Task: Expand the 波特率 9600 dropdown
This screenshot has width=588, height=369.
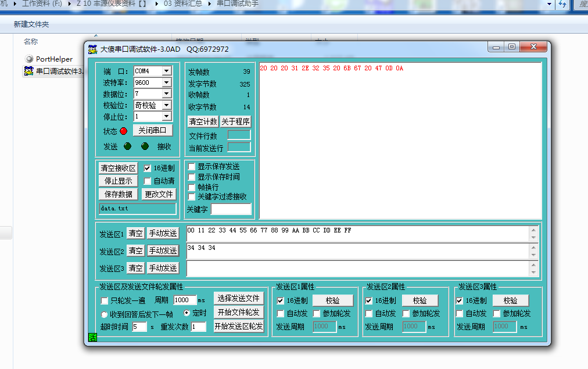Action: tap(166, 83)
